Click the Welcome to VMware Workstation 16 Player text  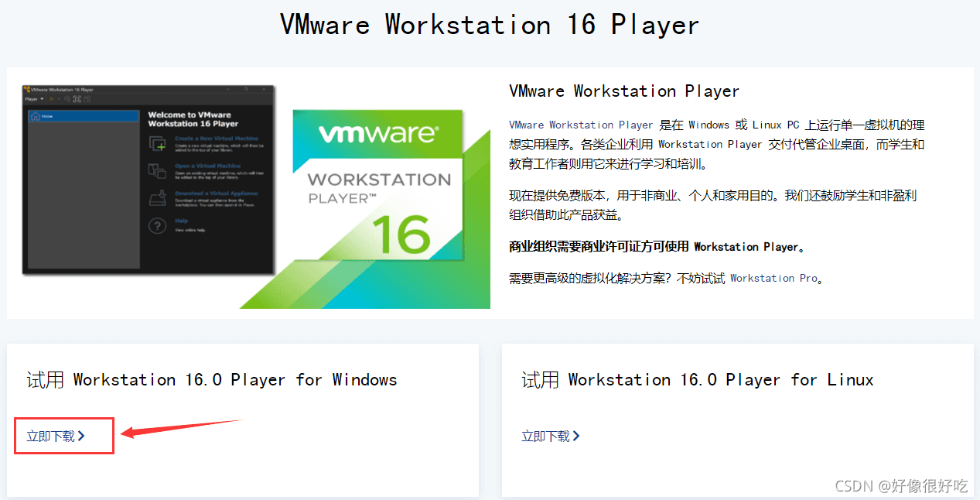[x=193, y=119]
